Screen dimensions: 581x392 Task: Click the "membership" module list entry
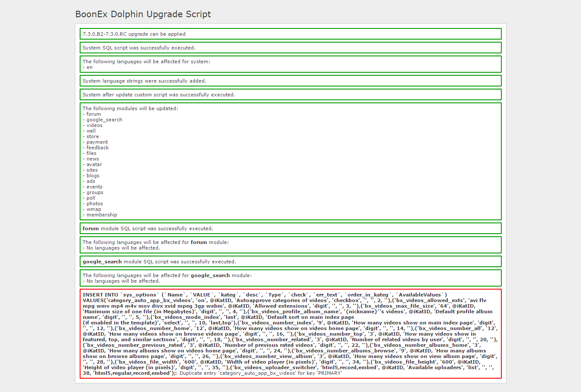102,215
